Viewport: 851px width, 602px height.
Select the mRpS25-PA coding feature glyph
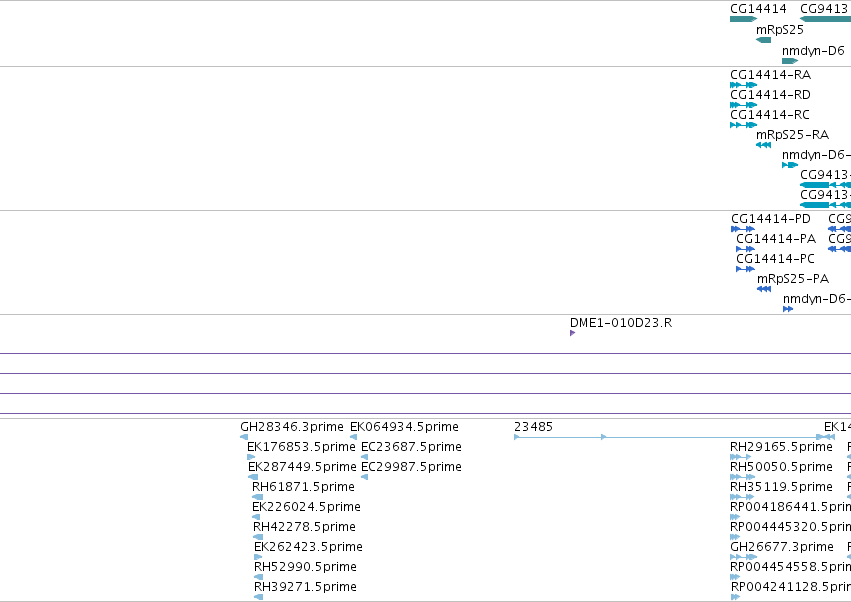click(764, 289)
